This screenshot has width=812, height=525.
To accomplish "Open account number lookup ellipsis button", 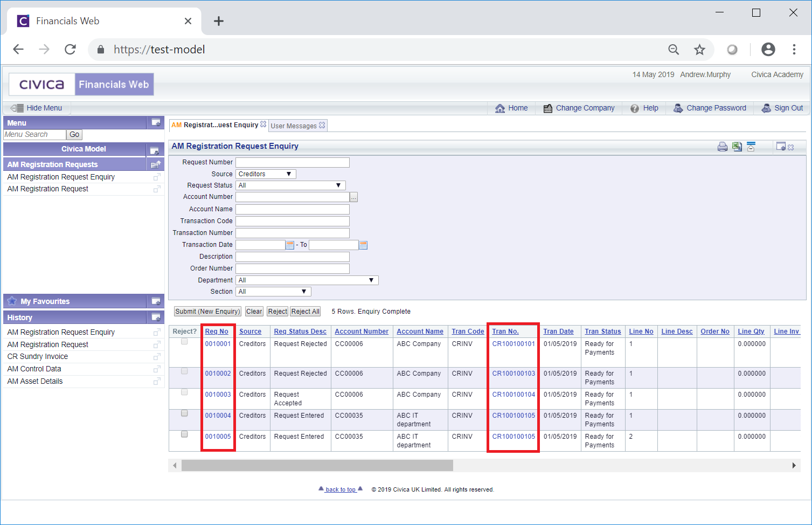I will 353,197.
